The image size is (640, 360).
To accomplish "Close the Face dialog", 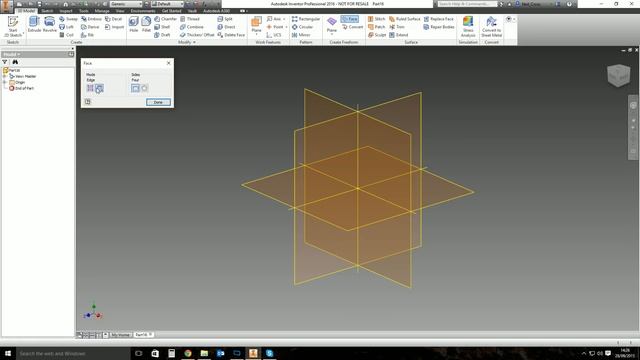I will [169, 63].
